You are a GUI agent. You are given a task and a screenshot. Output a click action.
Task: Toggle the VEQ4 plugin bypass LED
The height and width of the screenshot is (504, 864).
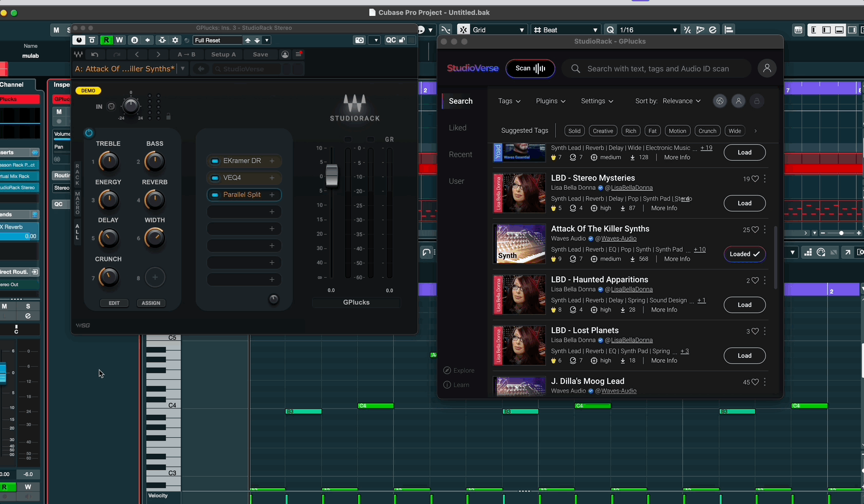[215, 178]
